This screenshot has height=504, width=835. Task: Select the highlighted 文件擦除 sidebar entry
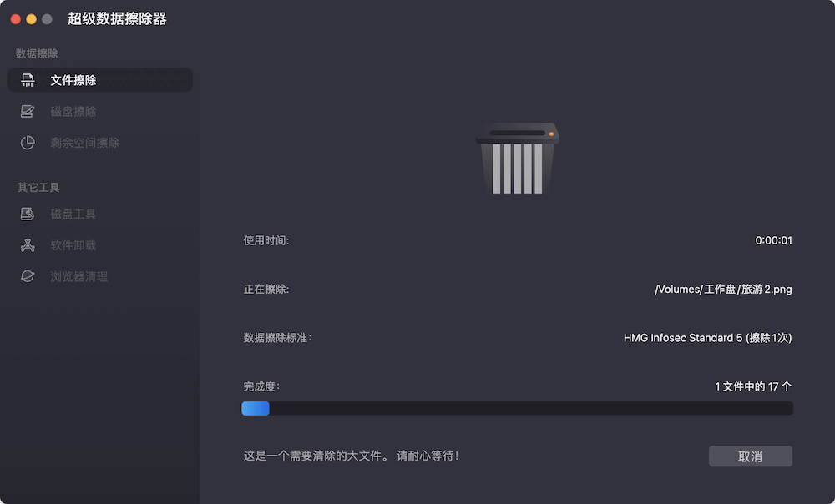pyautogui.click(x=100, y=80)
